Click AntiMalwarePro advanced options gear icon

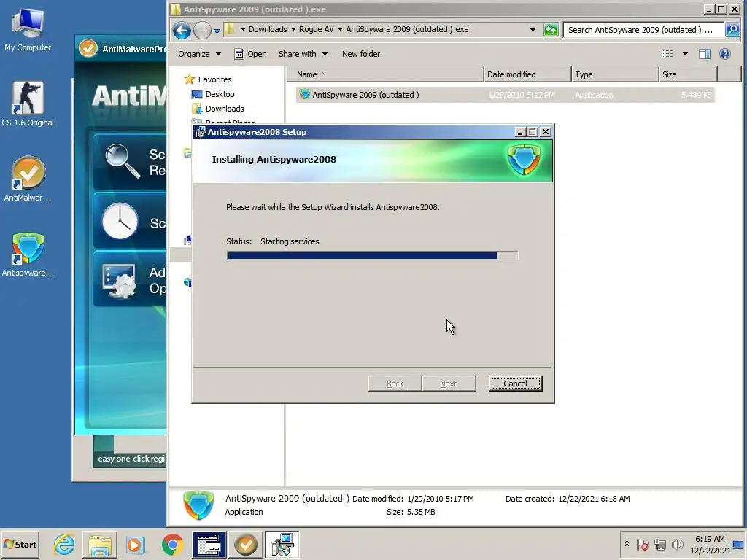119,281
